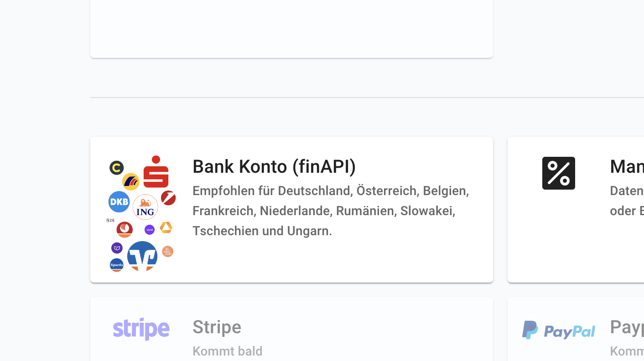Click the blue DKB logo

[x=119, y=202]
